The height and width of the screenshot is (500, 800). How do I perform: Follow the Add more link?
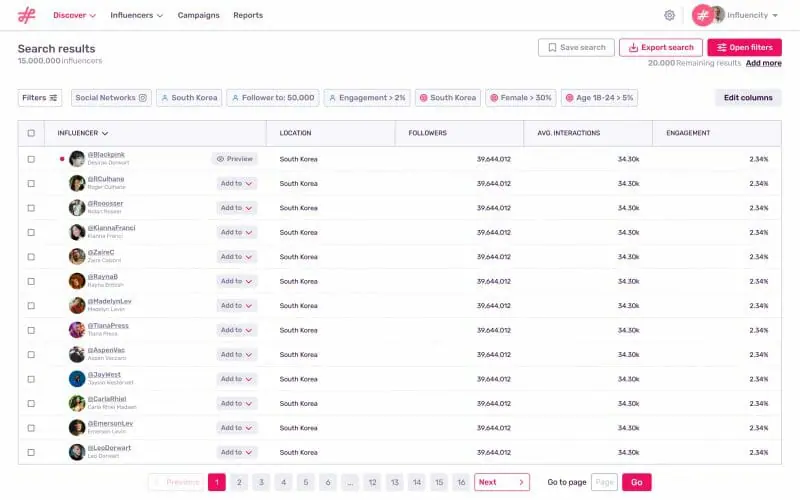763,63
